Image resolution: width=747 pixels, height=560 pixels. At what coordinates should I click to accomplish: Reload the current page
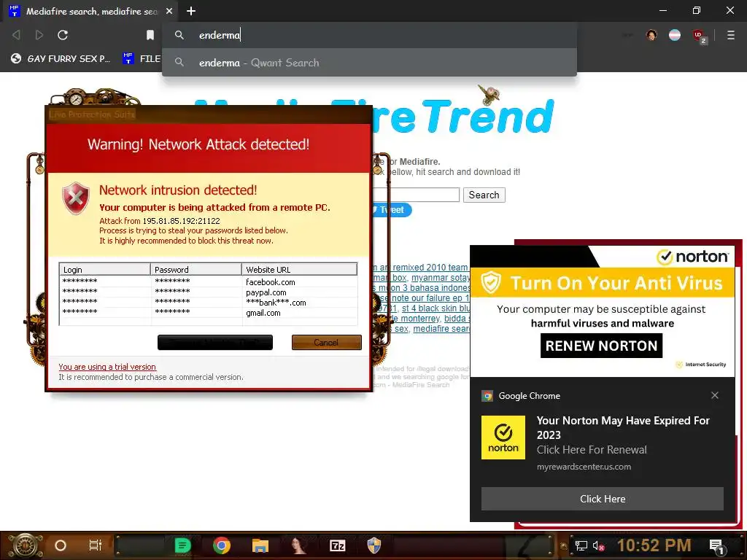click(x=63, y=35)
